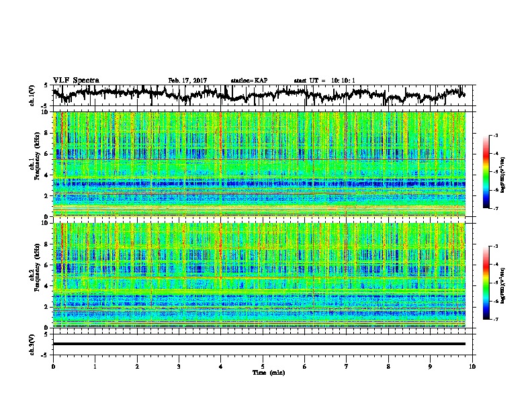Viewport: 532px width, 411px height.
Task: Click the "ch.3(V)" axis label
Action: coord(32,345)
